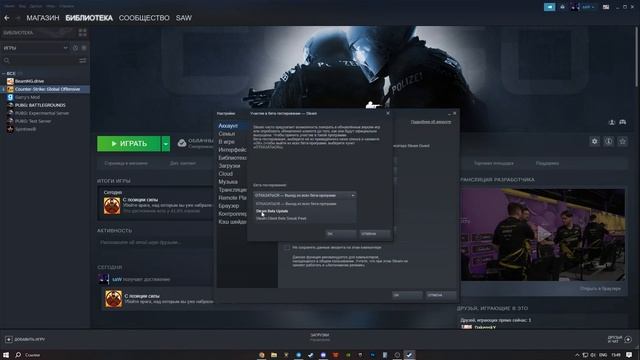Screen dimensions: 640x360
Task: Click Отмена in beta participation dialog
Action: click(x=375, y=234)
